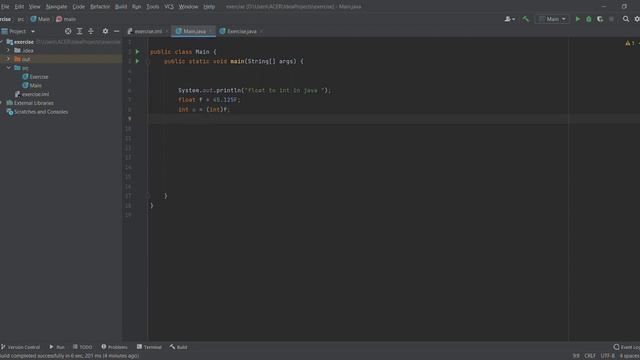Open the Navigate menu

pos(56,7)
